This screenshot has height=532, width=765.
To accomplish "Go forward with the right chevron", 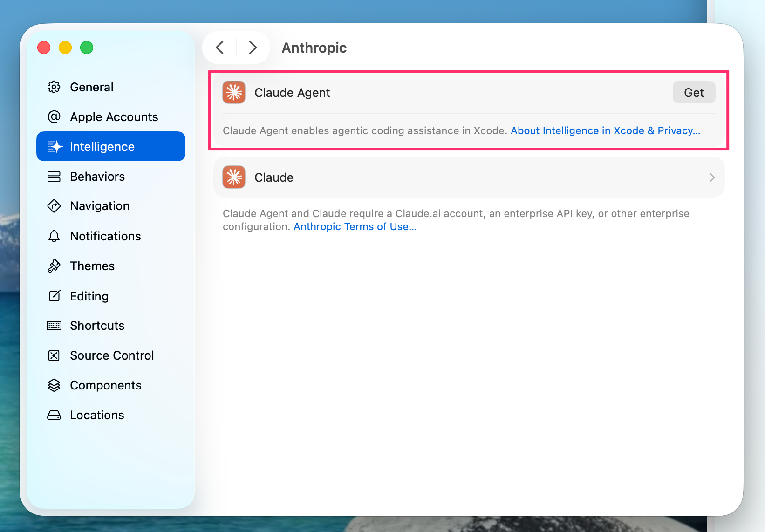I will click(253, 48).
